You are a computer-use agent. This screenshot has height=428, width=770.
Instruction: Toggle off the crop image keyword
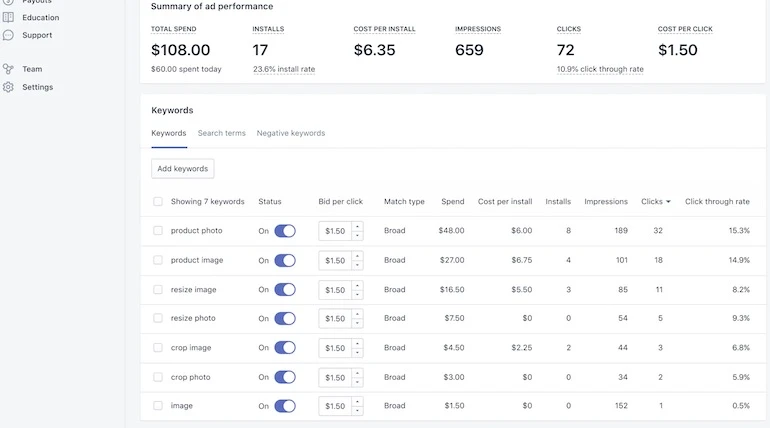[285, 348]
